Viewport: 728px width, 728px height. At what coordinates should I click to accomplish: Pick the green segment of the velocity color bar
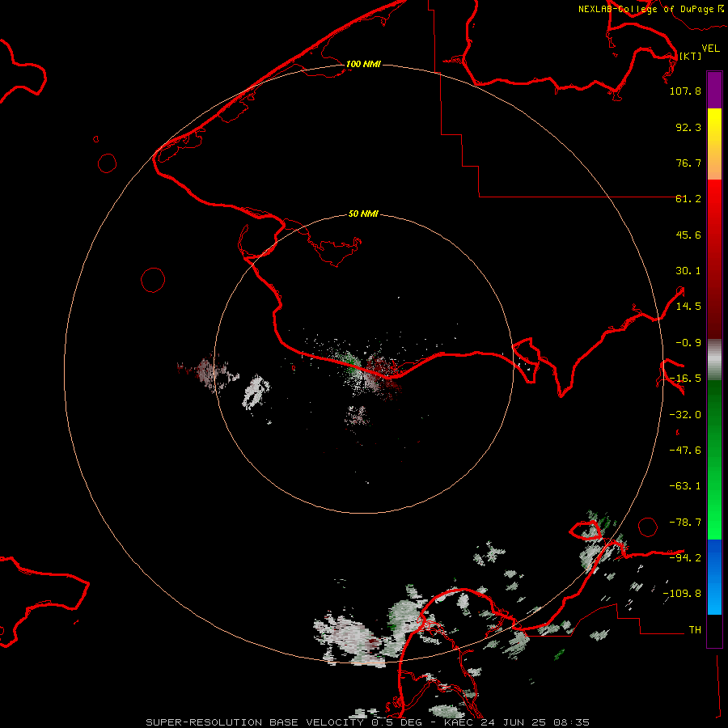click(714, 459)
